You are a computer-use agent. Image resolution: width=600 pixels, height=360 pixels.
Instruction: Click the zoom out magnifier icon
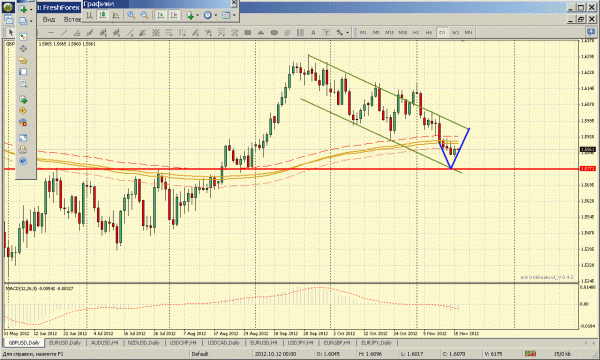click(x=144, y=15)
